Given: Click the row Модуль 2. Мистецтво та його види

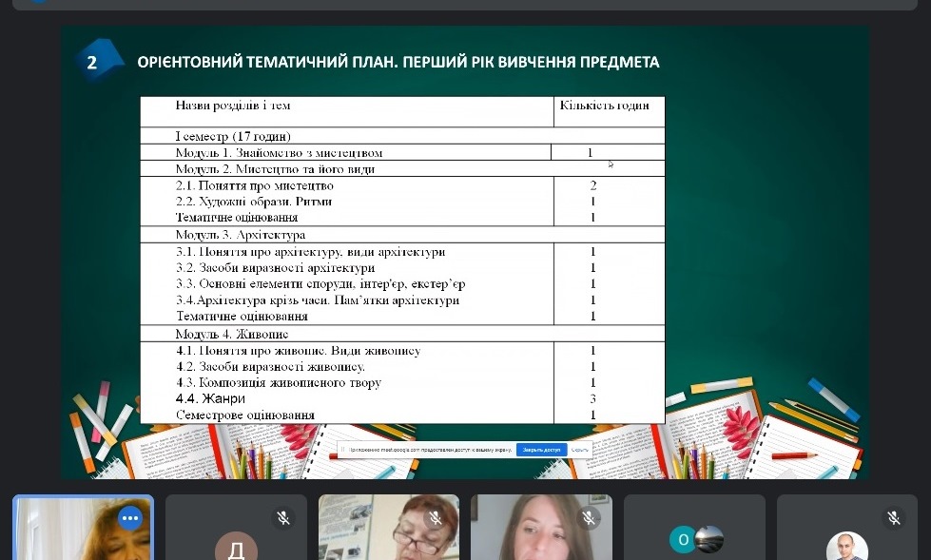Looking at the screenshot, I should pyautogui.click(x=402, y=168).
